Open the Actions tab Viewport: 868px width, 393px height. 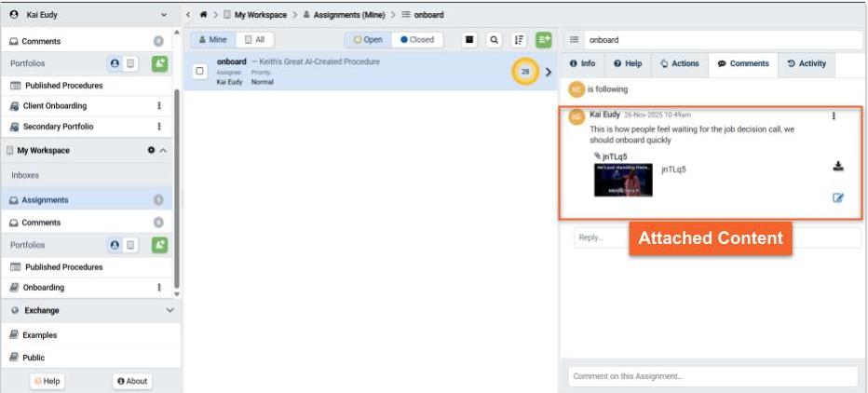(x=679, y=63)
